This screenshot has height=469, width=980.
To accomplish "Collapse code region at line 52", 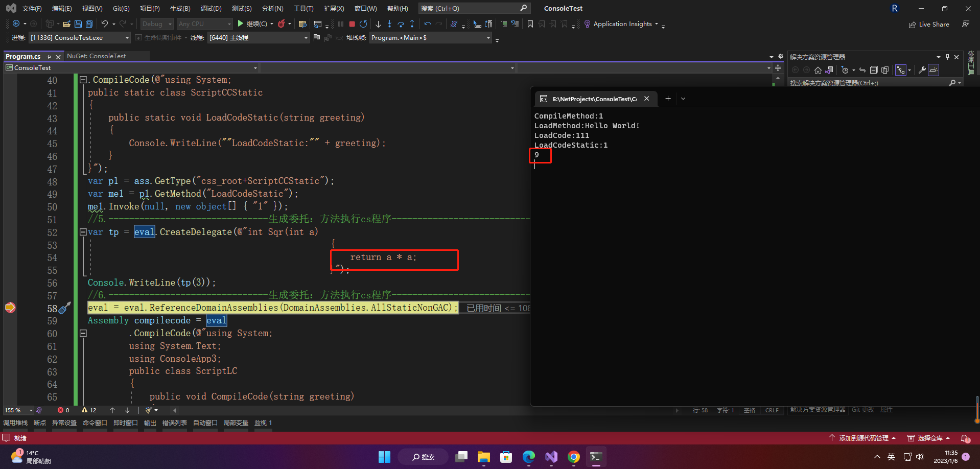I will pos(83,232).
